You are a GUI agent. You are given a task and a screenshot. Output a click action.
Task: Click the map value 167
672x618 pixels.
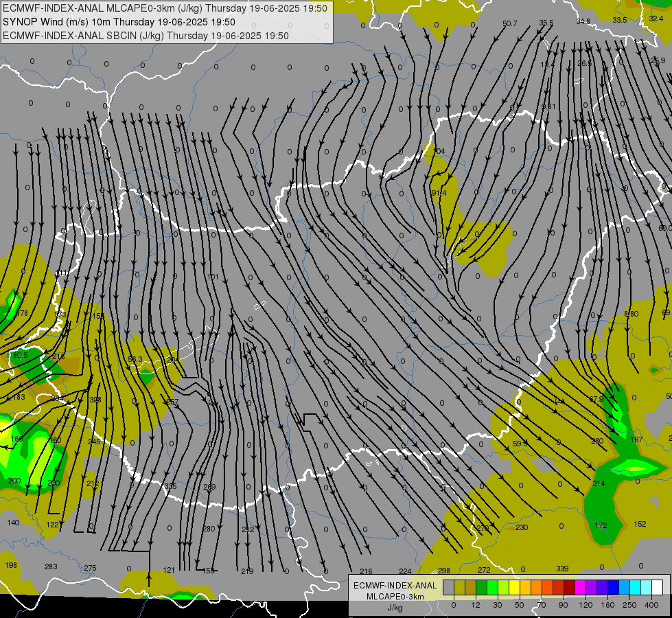coord(636,439)
